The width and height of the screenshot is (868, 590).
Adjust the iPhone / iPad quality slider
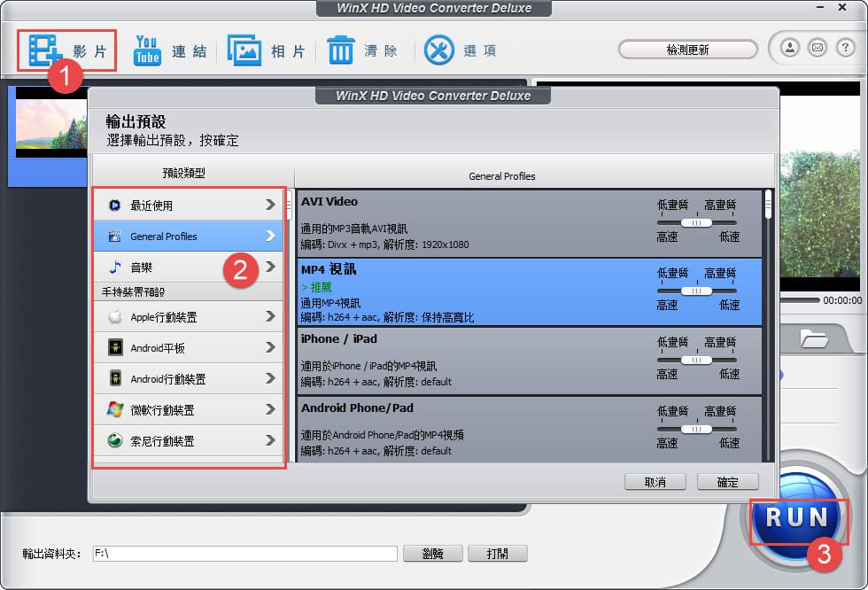[696, 360]
